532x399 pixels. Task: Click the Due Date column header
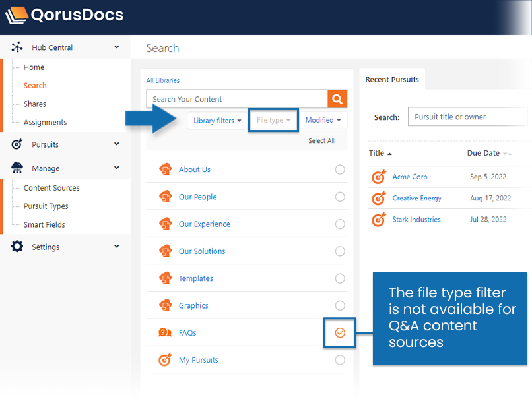pos(483,153)
